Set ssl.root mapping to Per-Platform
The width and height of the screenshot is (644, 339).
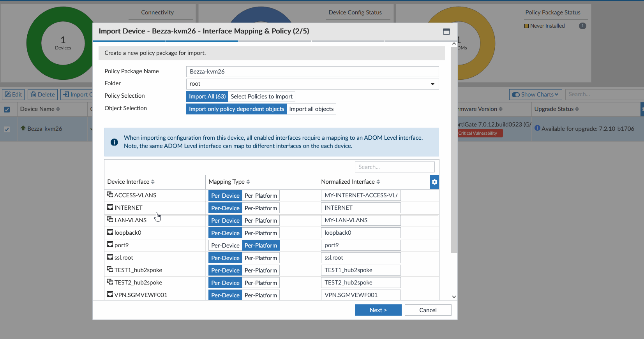(261, 258)
